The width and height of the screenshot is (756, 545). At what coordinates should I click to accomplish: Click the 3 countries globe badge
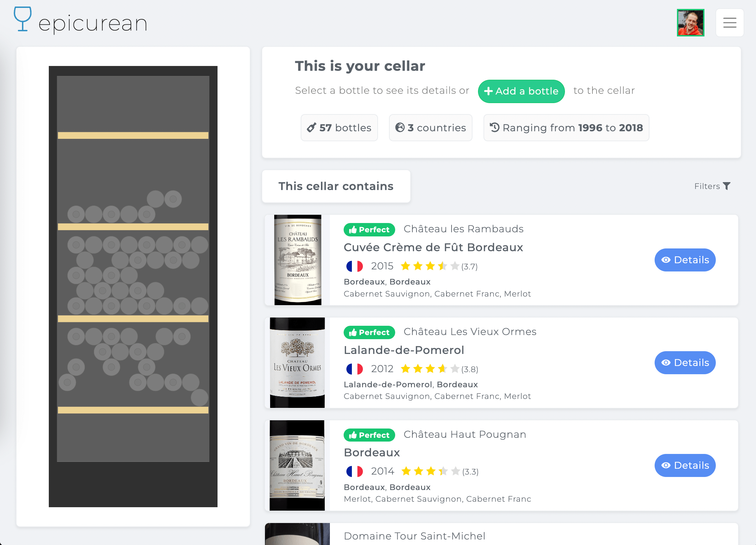coord(430,128)
